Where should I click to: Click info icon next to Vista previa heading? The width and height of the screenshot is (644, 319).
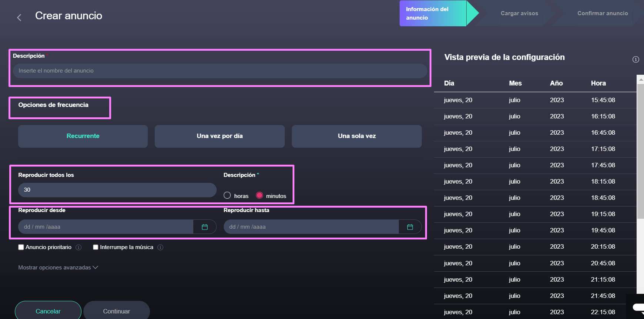point(636,59)
